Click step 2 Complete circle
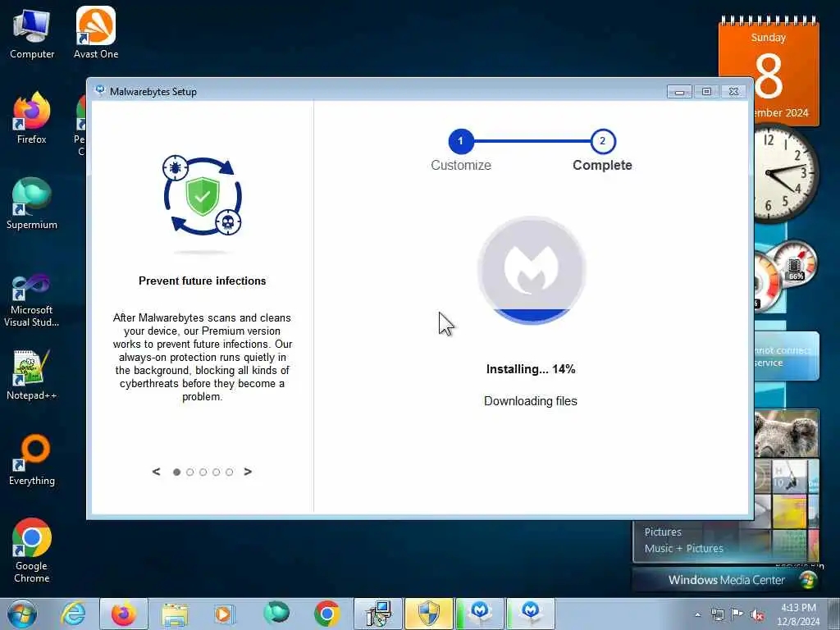Image resolution: width=840 pixels, height=630 pixels. [603, 141]
